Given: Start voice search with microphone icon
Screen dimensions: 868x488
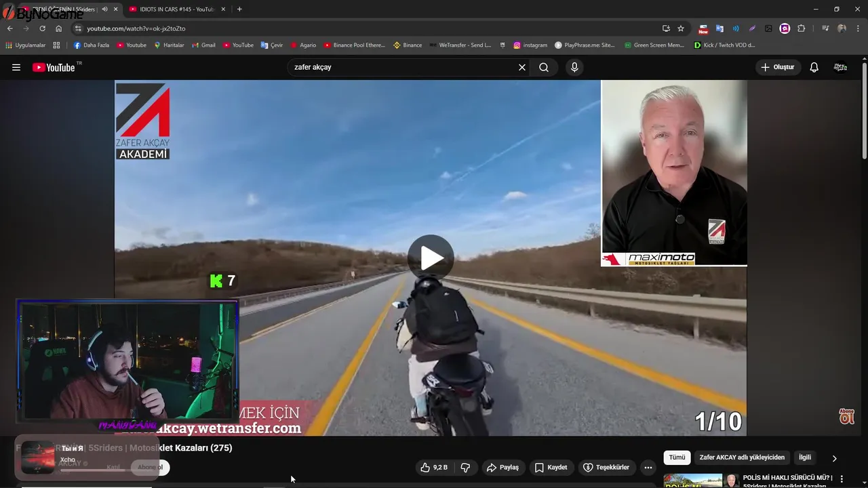Looking at the screenshot, I should pos(574,67).
